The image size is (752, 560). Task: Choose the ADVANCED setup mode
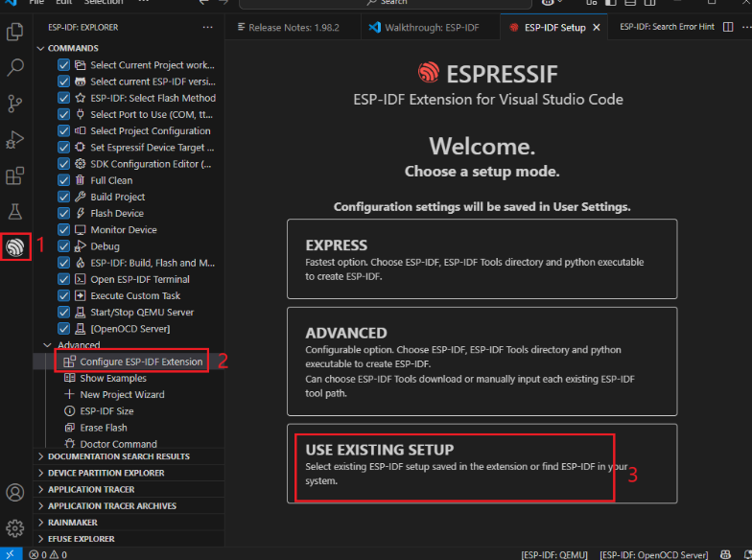[482, 362]
